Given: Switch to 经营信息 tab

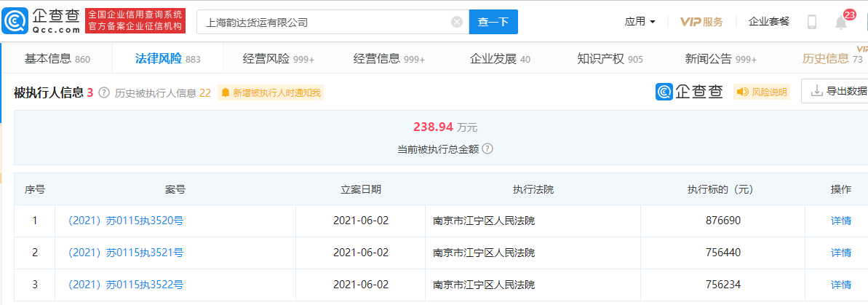Looking at the screenshot, I should click(389, 59).
